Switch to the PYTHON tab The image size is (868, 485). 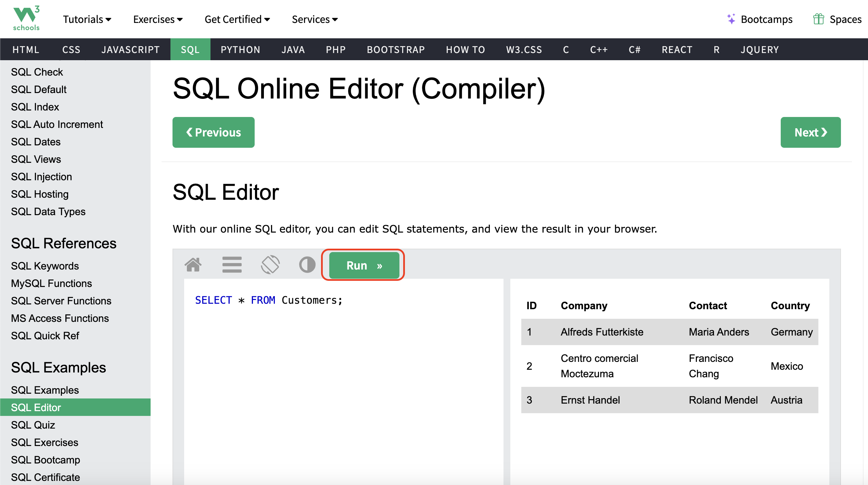(x=240, y=50)
